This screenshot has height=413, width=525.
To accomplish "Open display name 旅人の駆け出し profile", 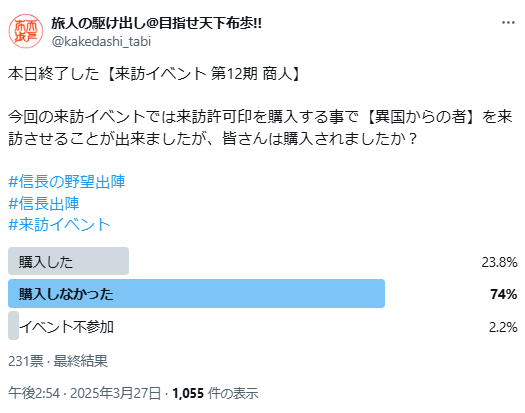I will [x=156, y=23].
